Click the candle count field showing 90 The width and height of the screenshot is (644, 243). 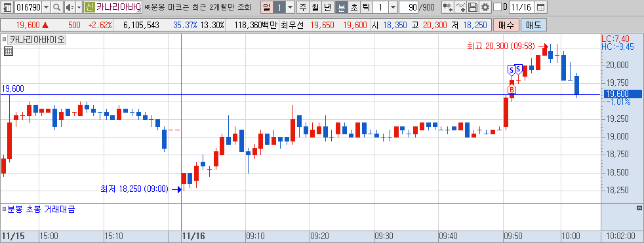tap(409, 7)
